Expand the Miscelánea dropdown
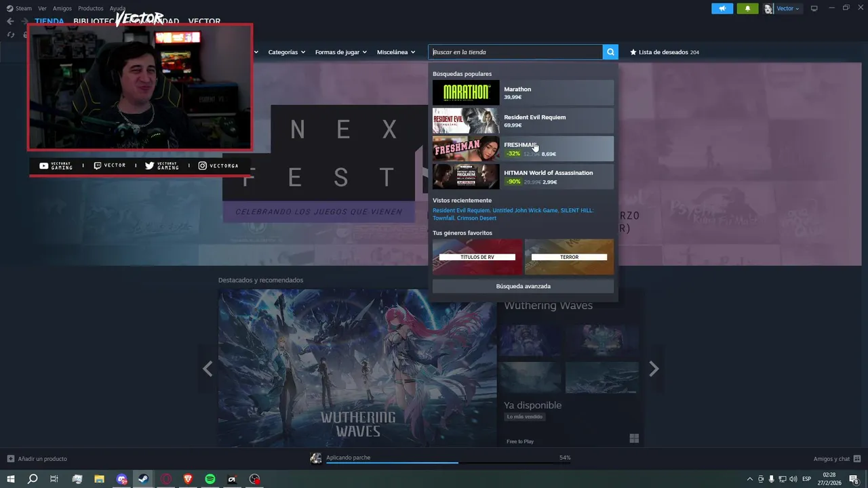 click(396, 52)
